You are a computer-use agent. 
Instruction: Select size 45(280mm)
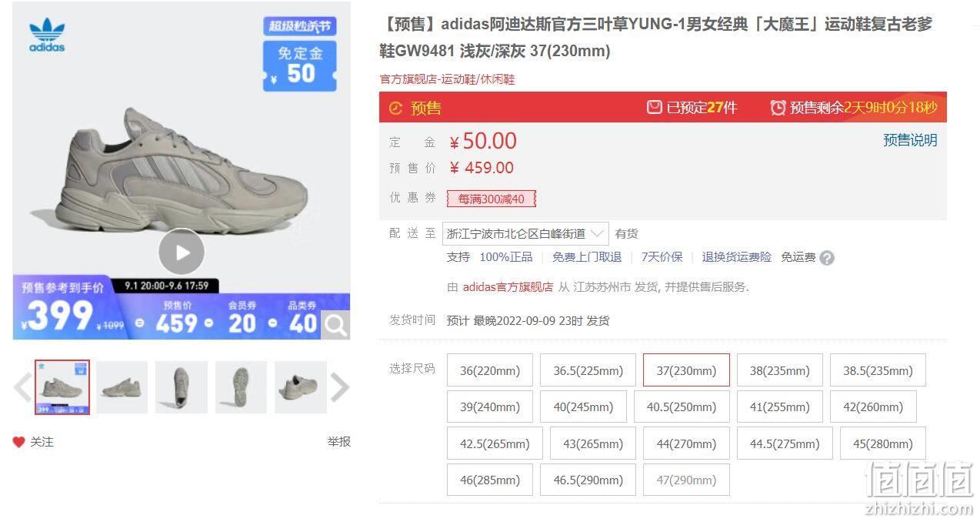tap(882, 443)
